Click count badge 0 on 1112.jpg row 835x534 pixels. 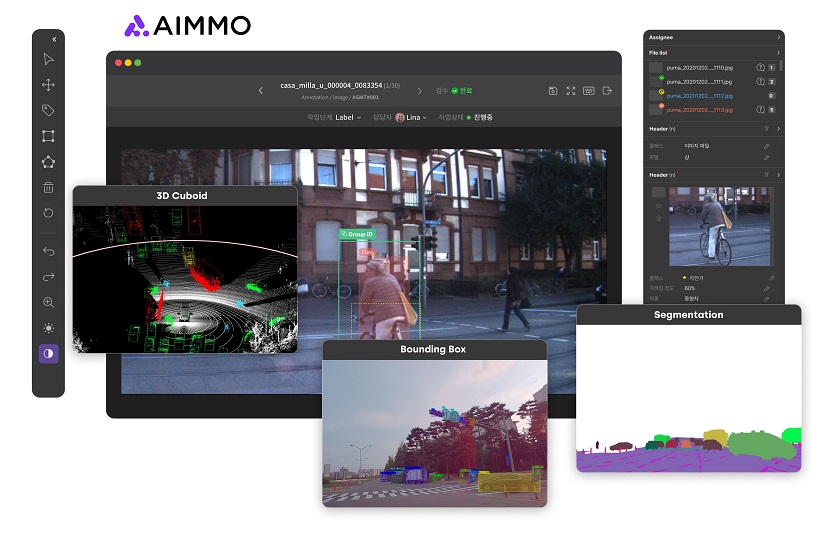pyautogui.click(x=772, y=96)
